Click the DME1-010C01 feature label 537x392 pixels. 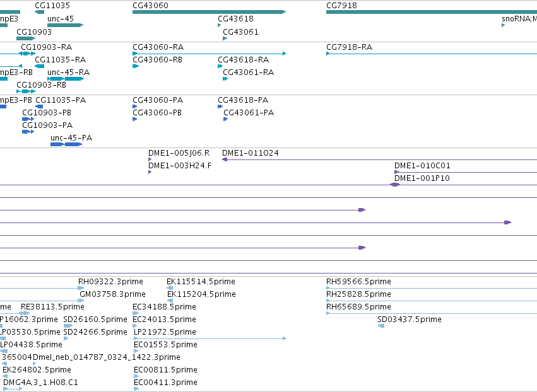(x=422, y=166)
